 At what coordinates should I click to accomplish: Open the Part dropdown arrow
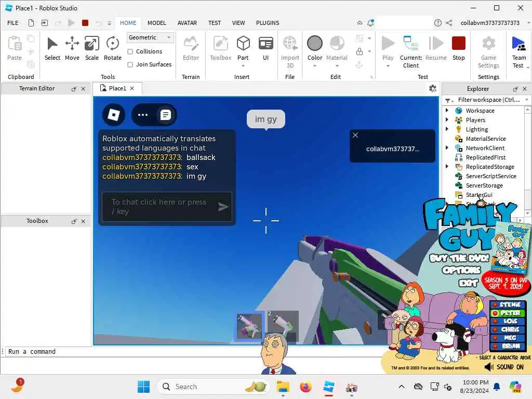[x=243, y=66]
